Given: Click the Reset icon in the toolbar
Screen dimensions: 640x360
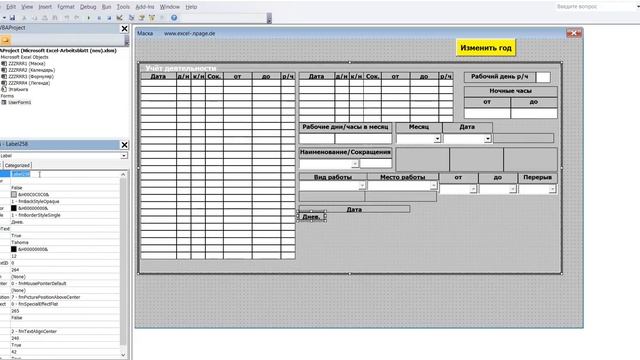Looking at the screenshot, I should pyautogui.click(x=109, y=18).
